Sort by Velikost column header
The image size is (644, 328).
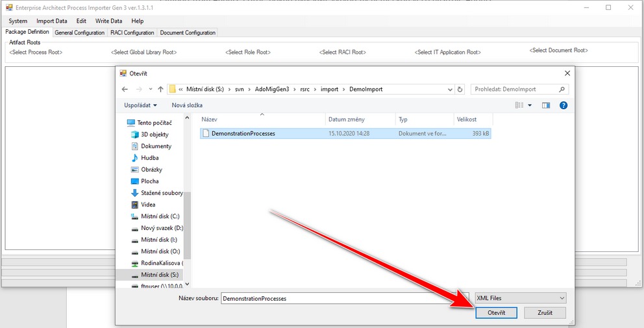point(473,120)
